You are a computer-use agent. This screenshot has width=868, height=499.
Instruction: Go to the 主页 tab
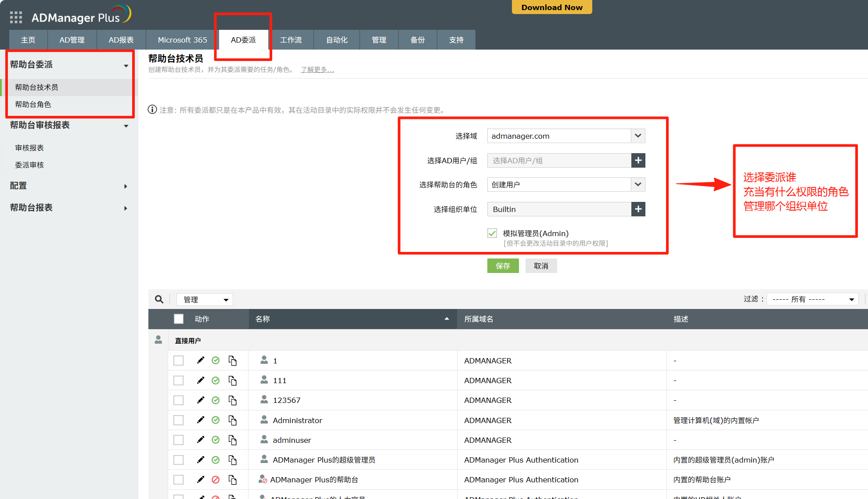point(28,40)
